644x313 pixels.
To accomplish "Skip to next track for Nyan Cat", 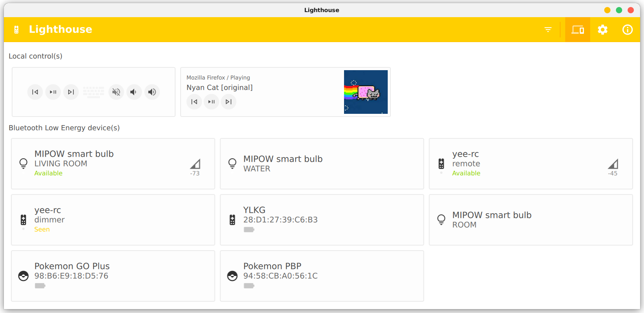I will point(229,102).
